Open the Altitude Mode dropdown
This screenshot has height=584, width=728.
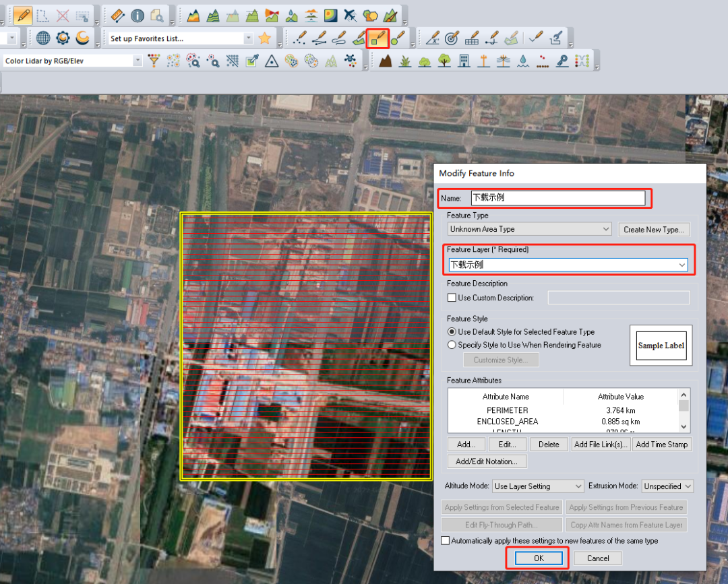(538, 486)
